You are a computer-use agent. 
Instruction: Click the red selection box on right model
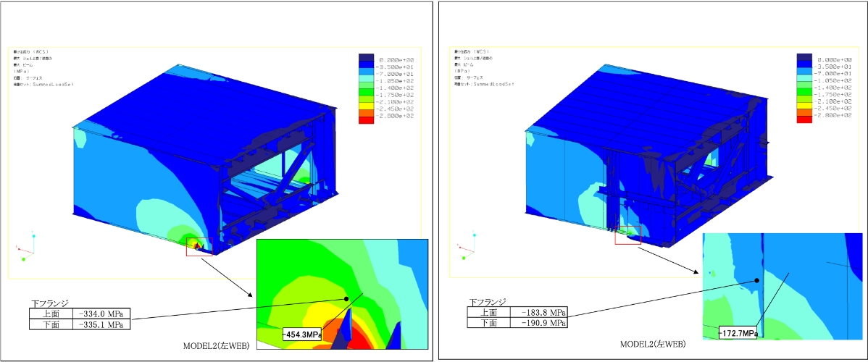click(x=627, y=235)
